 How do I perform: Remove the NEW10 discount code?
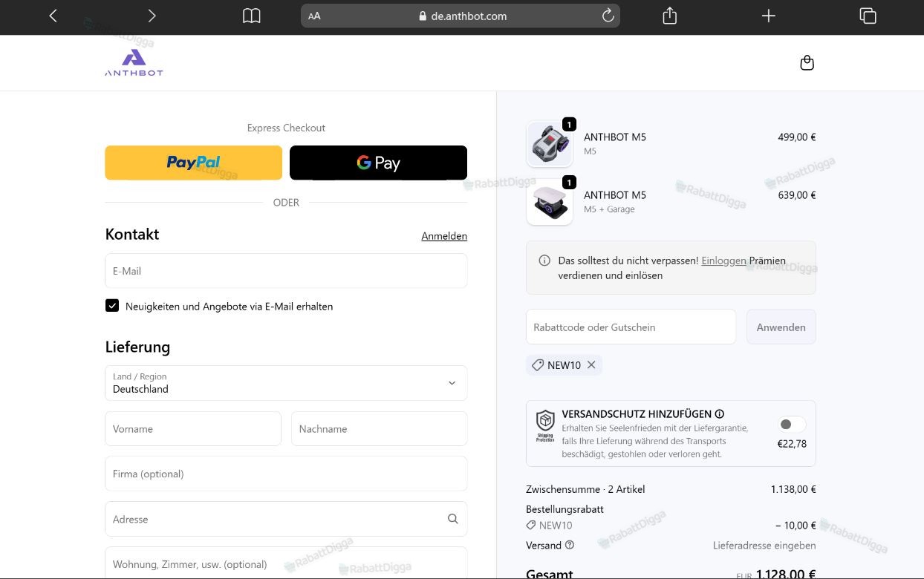pos(591,364)
